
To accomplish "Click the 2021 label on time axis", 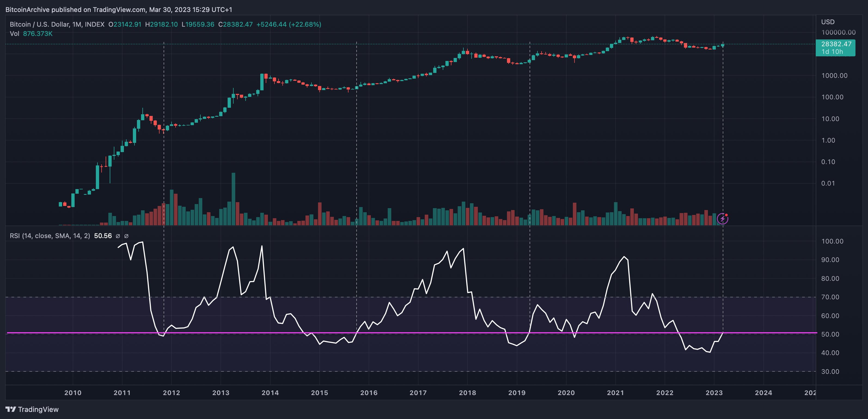I will [615, 393].
